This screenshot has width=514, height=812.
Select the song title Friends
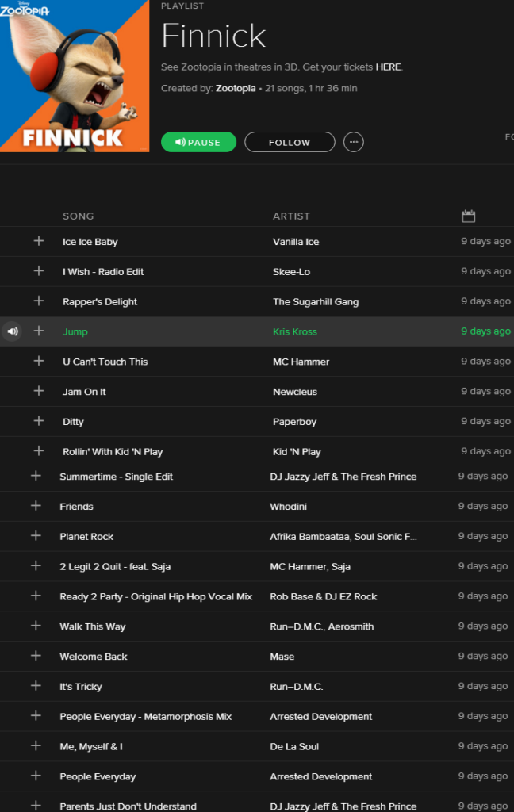[76, 507]
